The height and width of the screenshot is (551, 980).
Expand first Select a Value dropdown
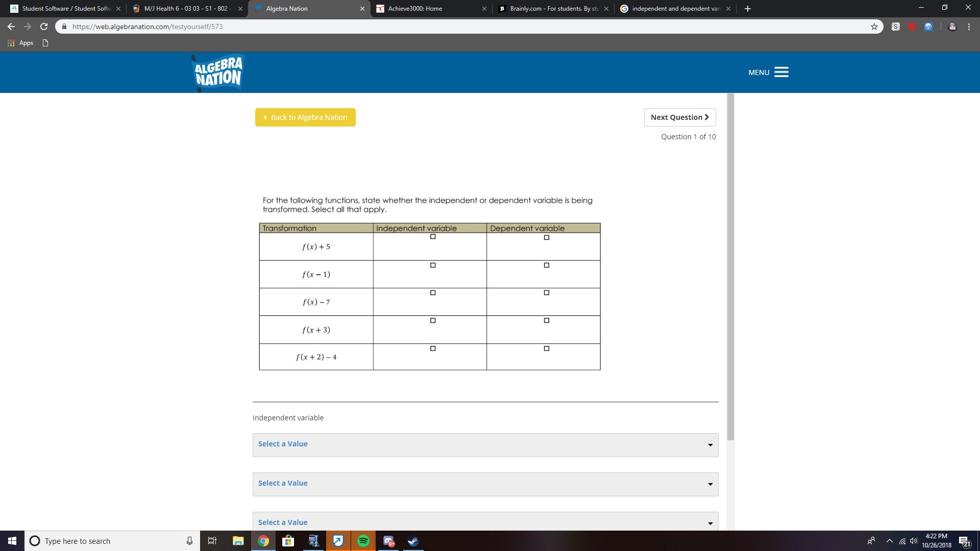click(485, 444)
